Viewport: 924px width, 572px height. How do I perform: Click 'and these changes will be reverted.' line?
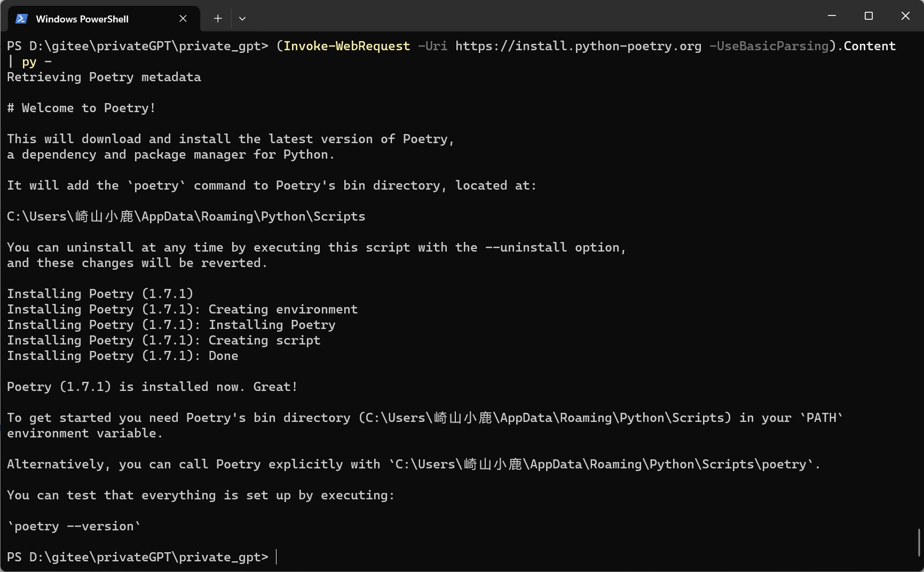(137, 263)
